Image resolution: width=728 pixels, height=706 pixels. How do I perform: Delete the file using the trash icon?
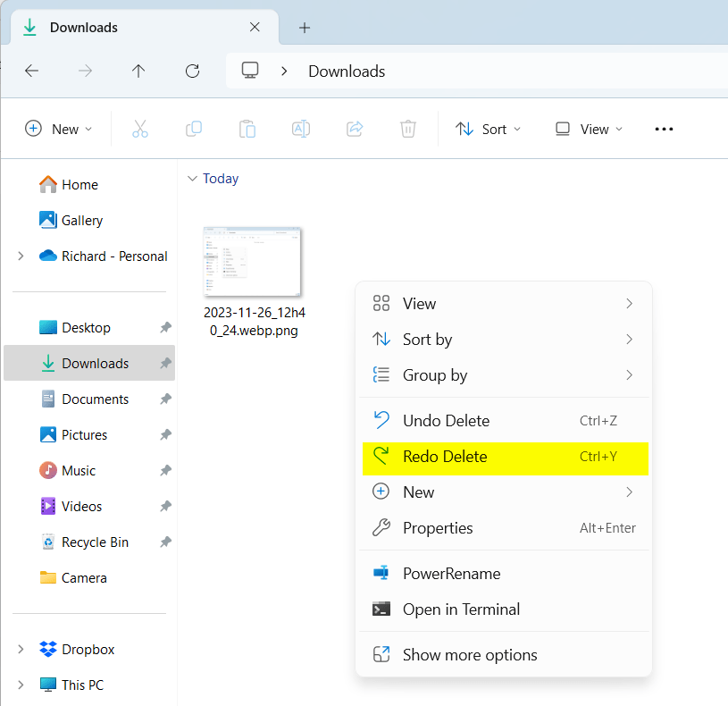point(407,129)
